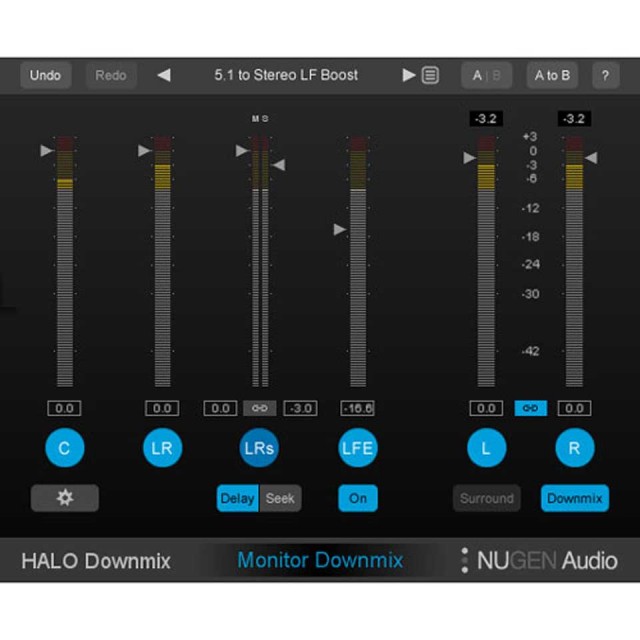Click the LFE channel level meter
The image size is (640, 640).
[358, 261]
